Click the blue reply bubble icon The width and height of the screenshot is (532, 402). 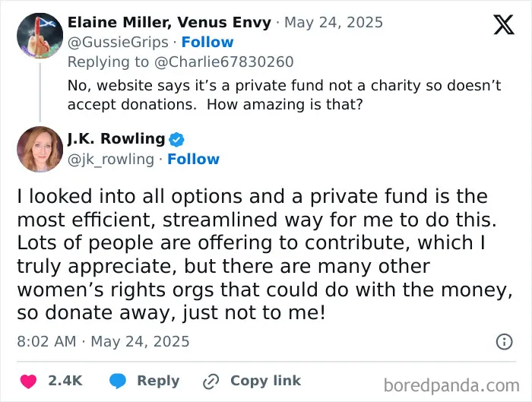coord(118,381)
